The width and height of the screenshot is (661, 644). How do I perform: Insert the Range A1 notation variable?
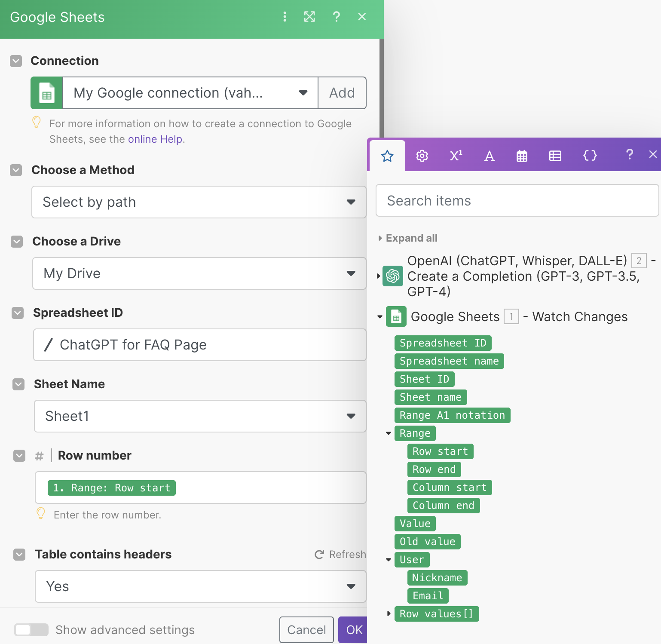pyautogui.click(x=453, y=415)
